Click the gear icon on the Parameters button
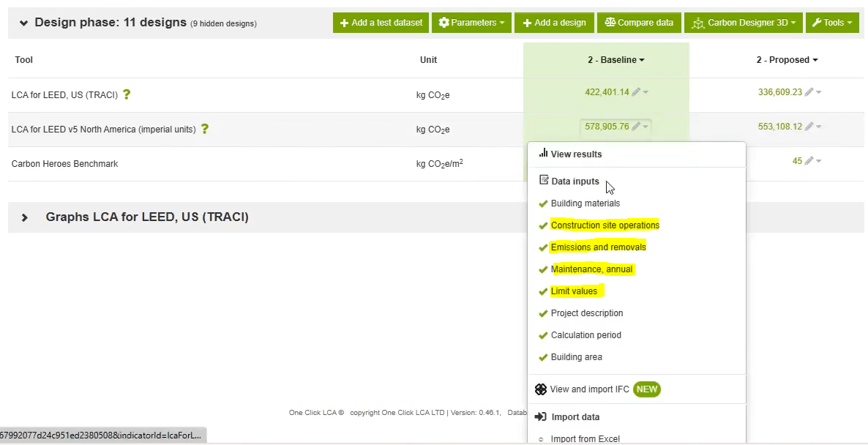The width and height of the screenshot is (868, 445). 446,22
